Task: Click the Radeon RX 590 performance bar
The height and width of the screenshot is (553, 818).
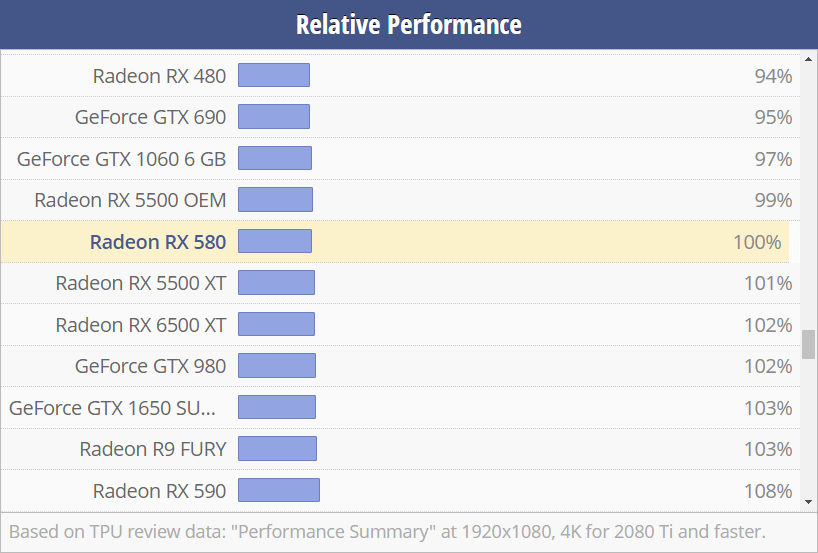Action: [278, 490]
